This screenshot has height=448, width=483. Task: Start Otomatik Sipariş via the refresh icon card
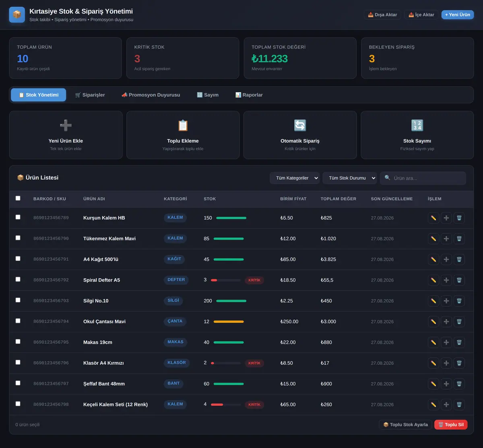pos(300,135)
